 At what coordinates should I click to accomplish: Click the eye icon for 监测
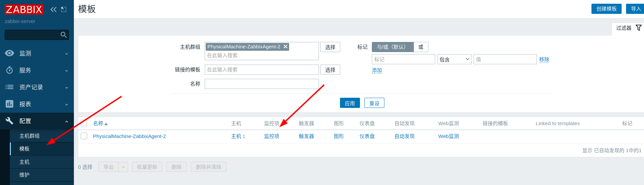click(9, 53)
